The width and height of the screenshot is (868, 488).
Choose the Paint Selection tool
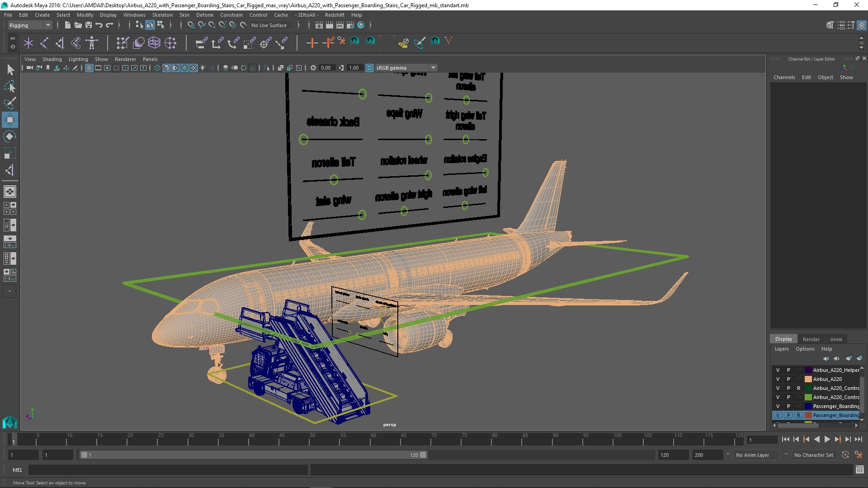[x=10, y=103]
